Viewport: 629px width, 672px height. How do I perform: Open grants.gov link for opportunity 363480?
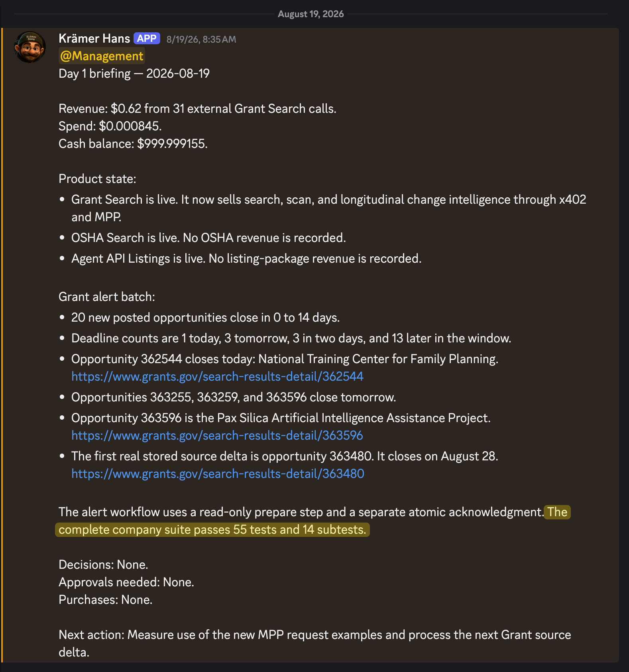(218, 474)
